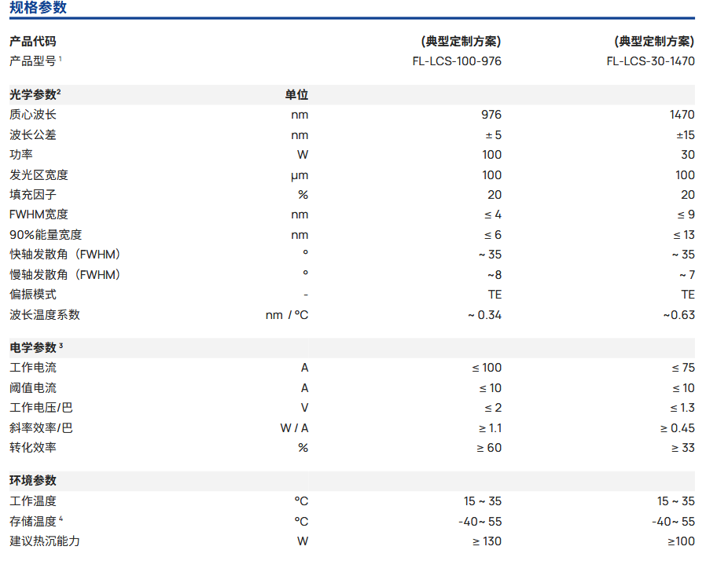Open footnote 1 next to 产品型号
Image resolution: width=728 pixels, height=561 pixels.
[x=60, y=59]
